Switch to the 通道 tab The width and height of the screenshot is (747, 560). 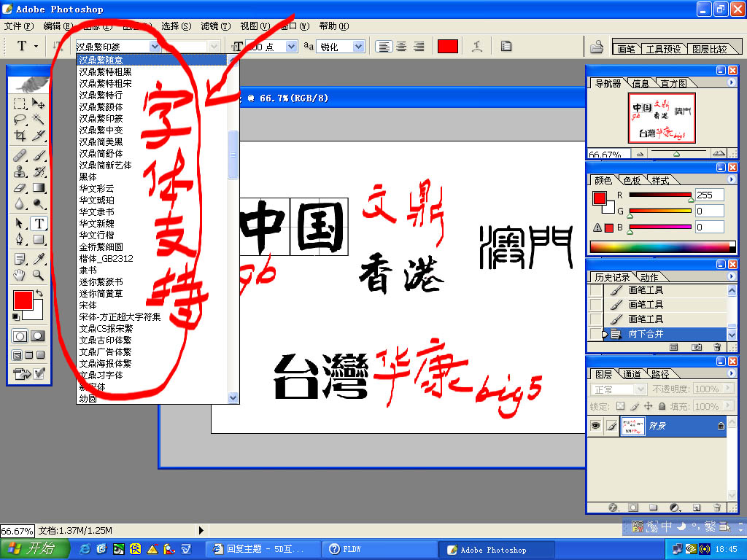point(632,374)
